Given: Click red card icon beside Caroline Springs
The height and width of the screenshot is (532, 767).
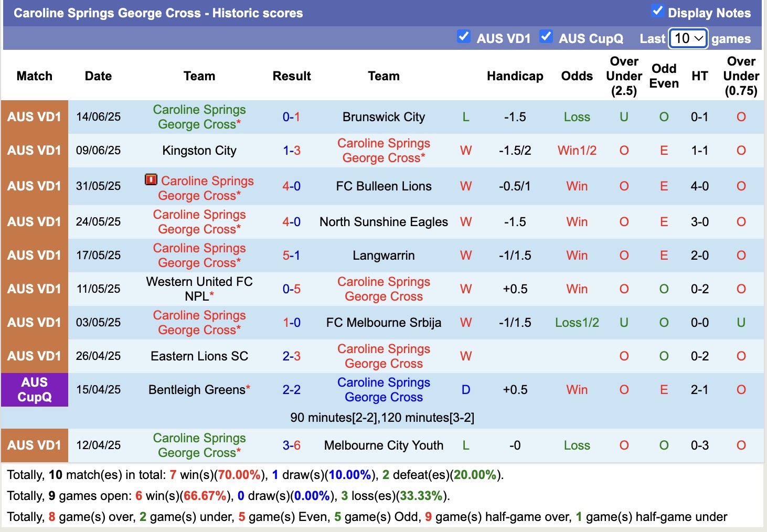Looking at the screenshot, I should tap(151, 180).
